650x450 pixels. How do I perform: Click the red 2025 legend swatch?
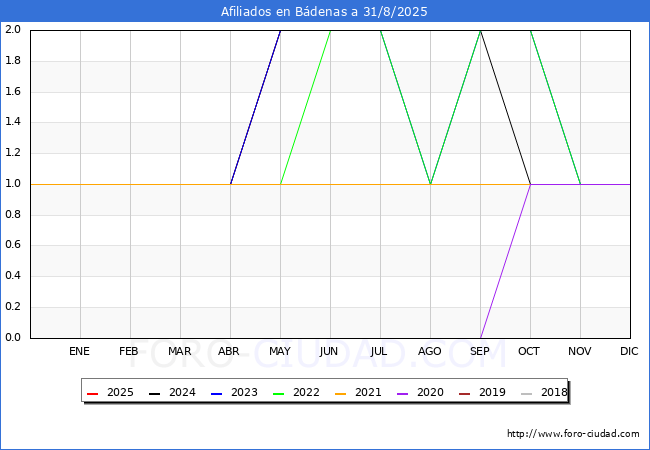[92, 394]
